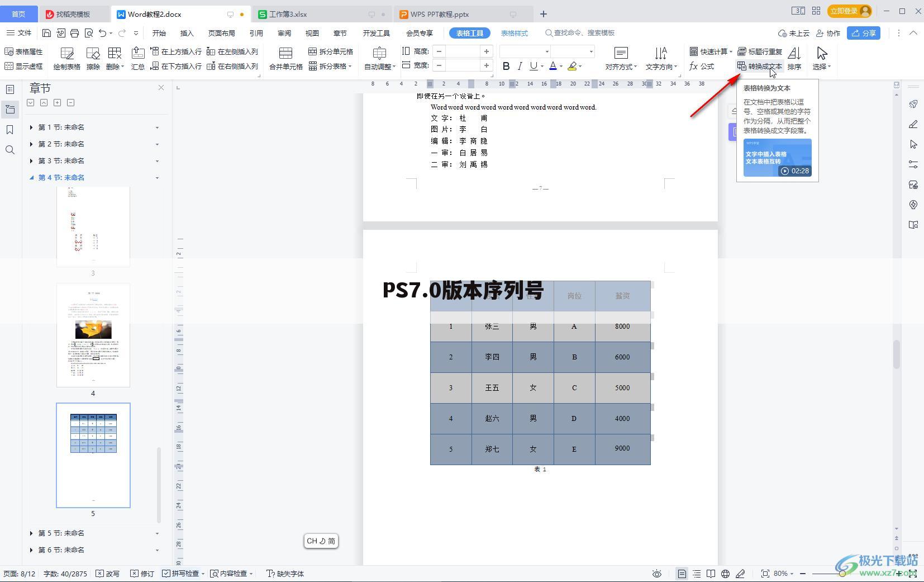Image resolution: width=924 pixels, height=582 pixels.
Task: Open the table properties tool
Action: tap(24, 51)
